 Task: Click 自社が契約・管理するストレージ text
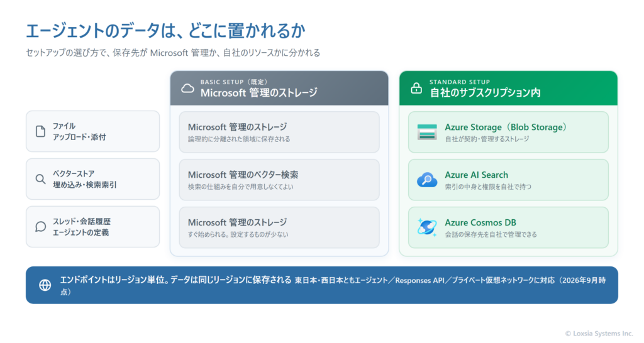[x=487, y=139]
